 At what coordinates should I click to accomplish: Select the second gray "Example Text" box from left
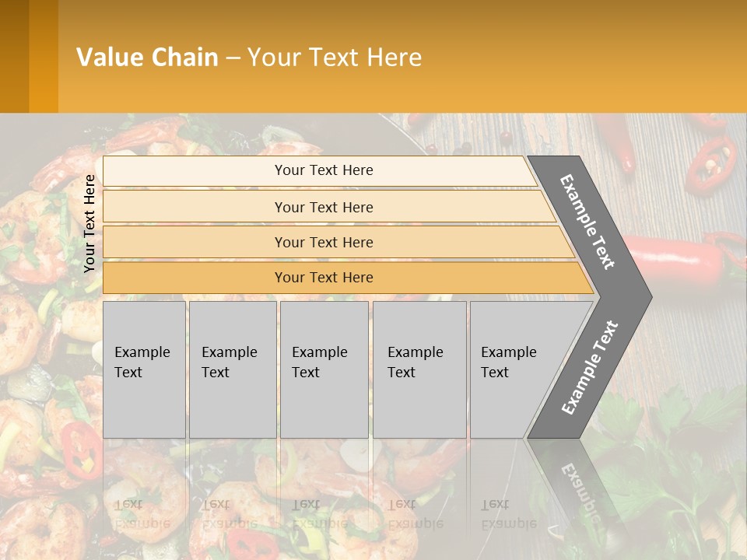pyautogui.click(x=233, y=369)
